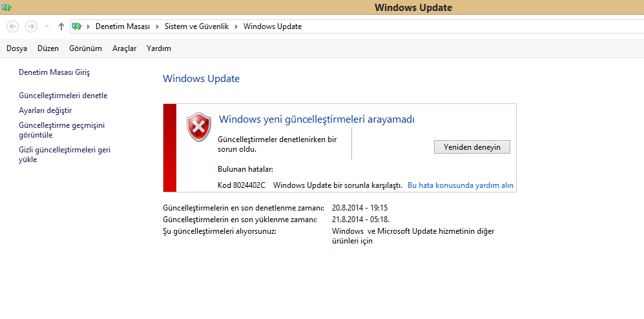Click Güncelleştirmelerin en son yüklenme zamanı label

point(240,220)
